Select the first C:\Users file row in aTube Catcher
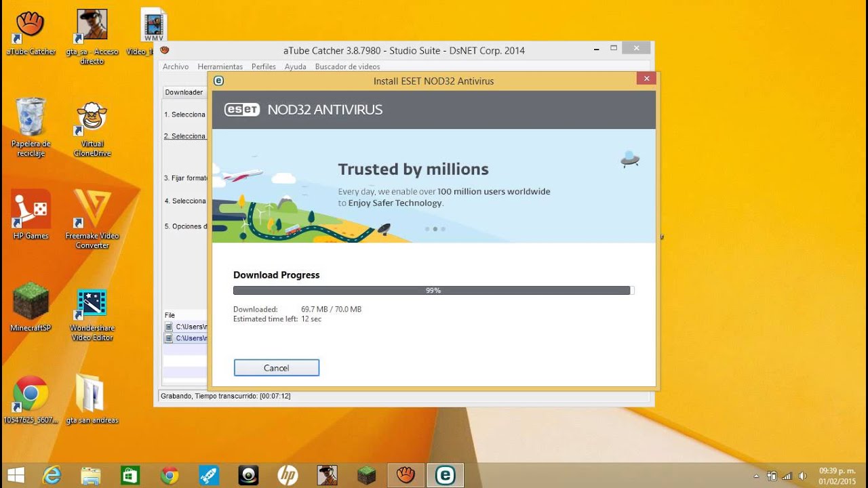This screenshot has height=488, width=868. [185, 327]
